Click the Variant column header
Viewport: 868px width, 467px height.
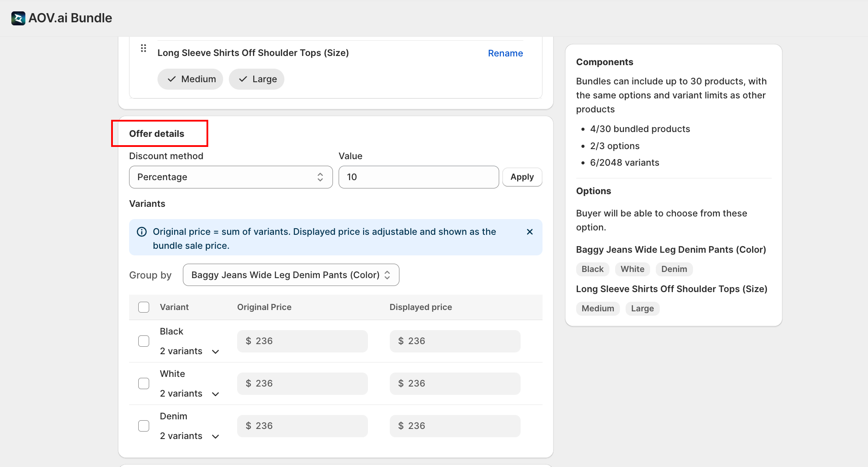coord(174,307)
